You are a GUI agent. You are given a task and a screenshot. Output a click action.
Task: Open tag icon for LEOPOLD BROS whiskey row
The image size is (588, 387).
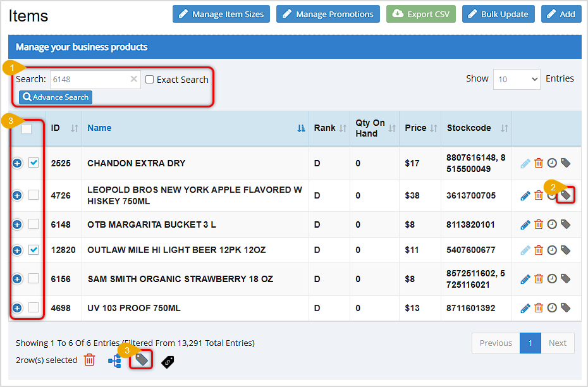pos(565,195)
